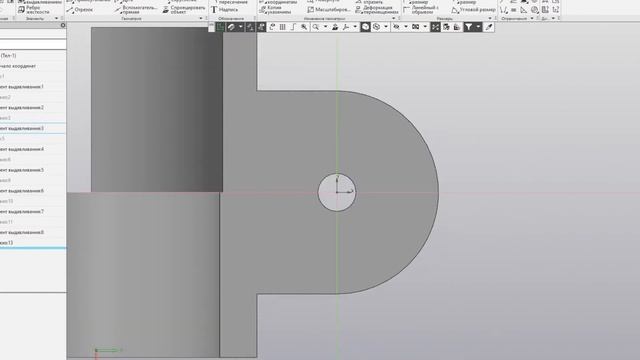Open the zoom options dropdown arrow
This screenshot has width=640, height=360.
[x=325, y=27]
